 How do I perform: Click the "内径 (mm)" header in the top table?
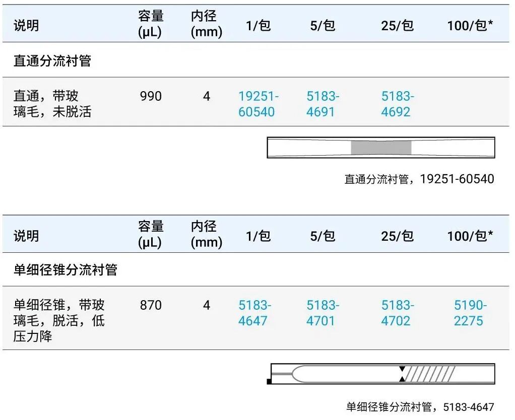point(206,24)
